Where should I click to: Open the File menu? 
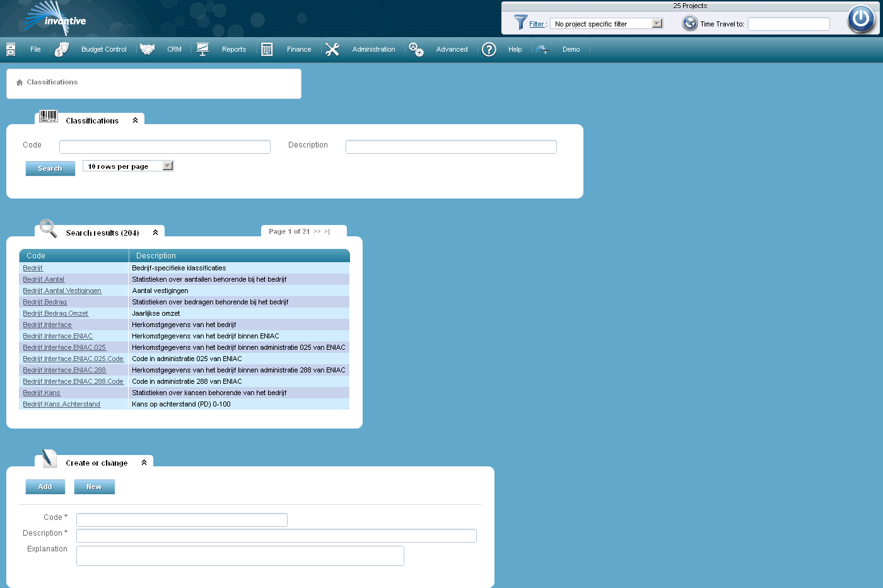point(35,49)
